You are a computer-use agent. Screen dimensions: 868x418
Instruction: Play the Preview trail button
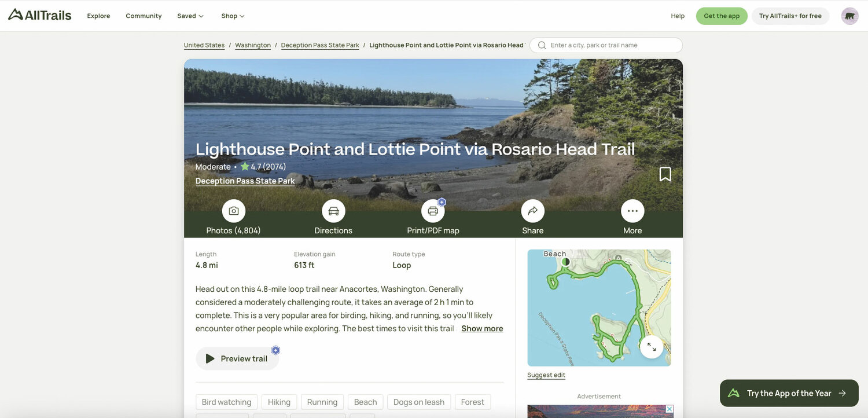237,359
